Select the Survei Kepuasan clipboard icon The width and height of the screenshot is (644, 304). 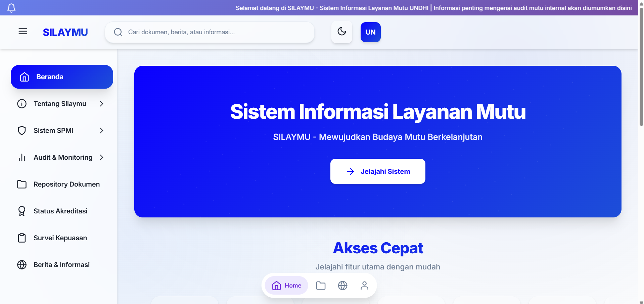22,238
